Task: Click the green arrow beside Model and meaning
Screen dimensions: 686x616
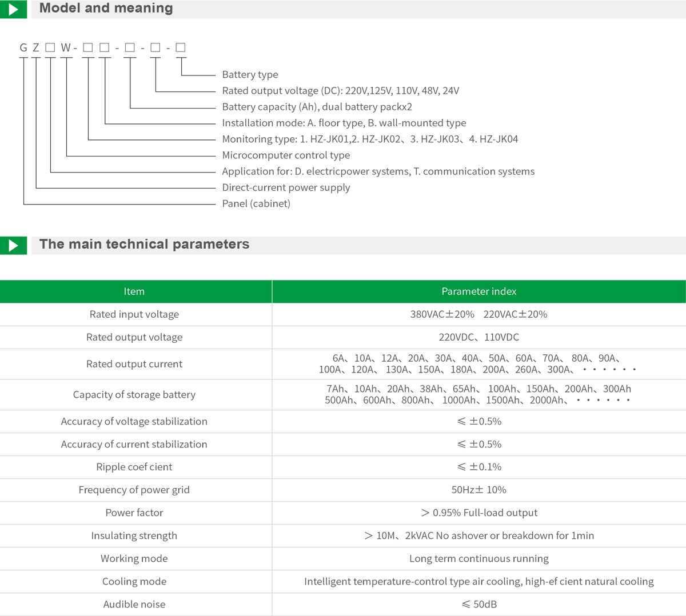Action: point(13,9)
